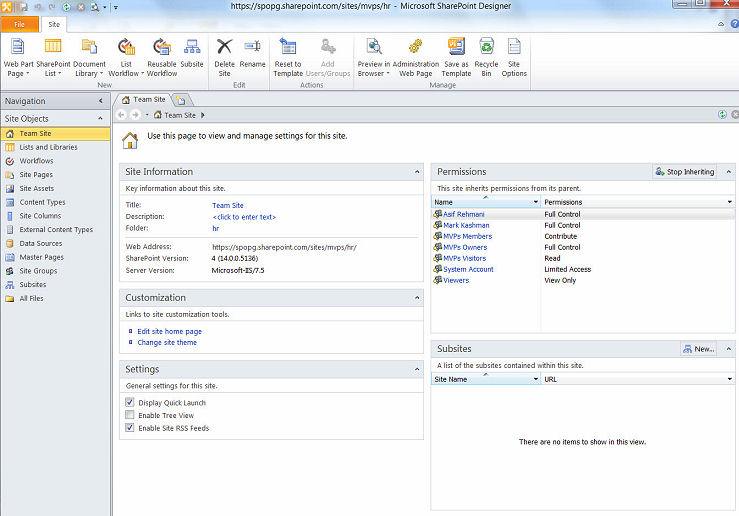
Task: Click the Rename ribbon icon
Action: click(253, 47)
